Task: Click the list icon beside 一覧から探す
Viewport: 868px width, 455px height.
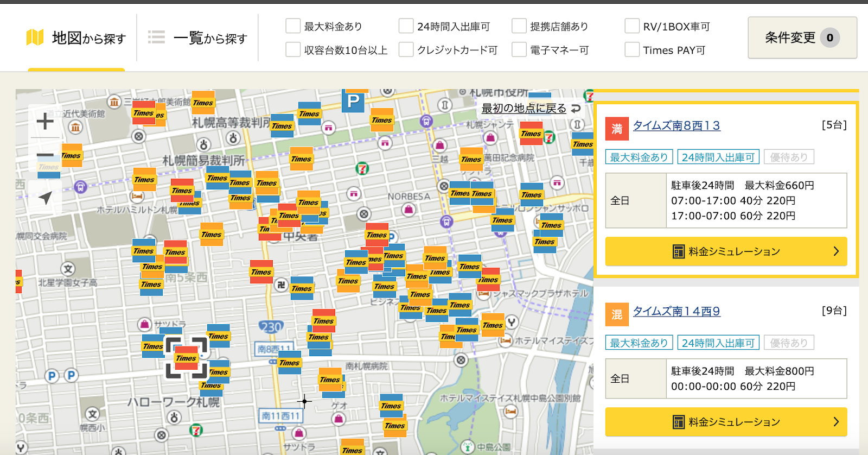Action: pyautogui.click(x=156, y=37)
